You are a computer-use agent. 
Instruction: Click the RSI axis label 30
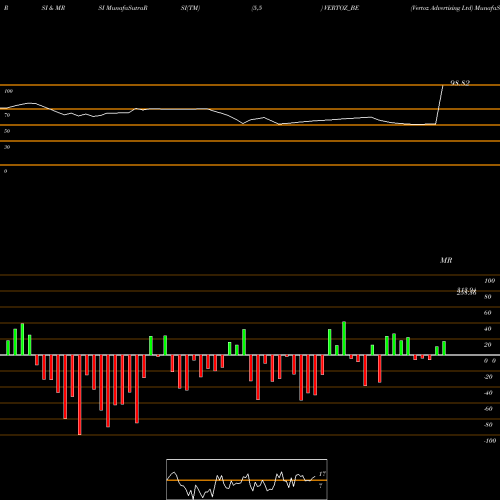7,147
